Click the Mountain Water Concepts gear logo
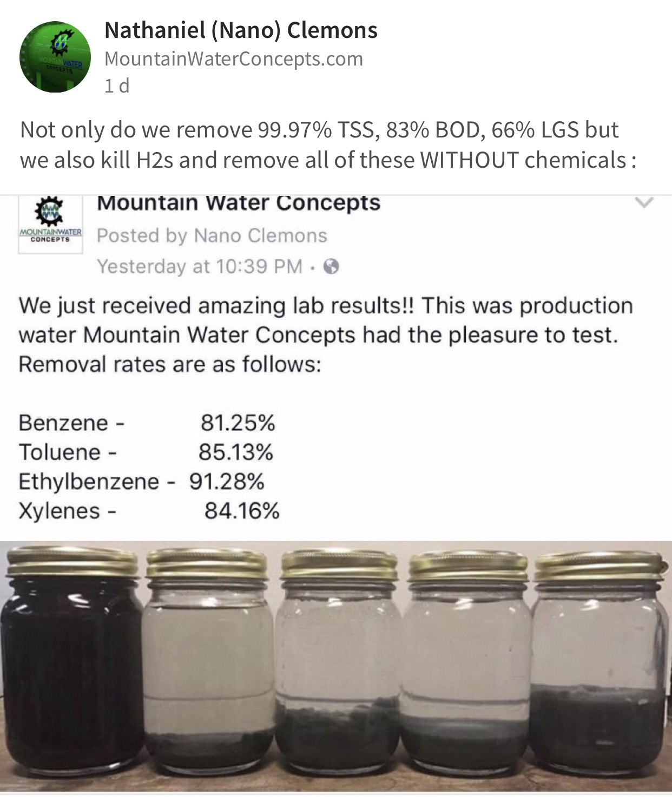Screen dimensions: 672x808 click(x=50, y=223)
